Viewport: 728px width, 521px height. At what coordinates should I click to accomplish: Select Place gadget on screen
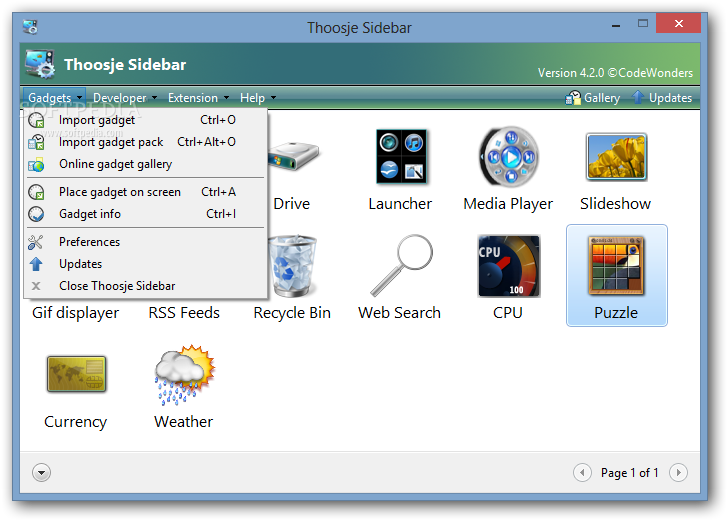(145, 192)
